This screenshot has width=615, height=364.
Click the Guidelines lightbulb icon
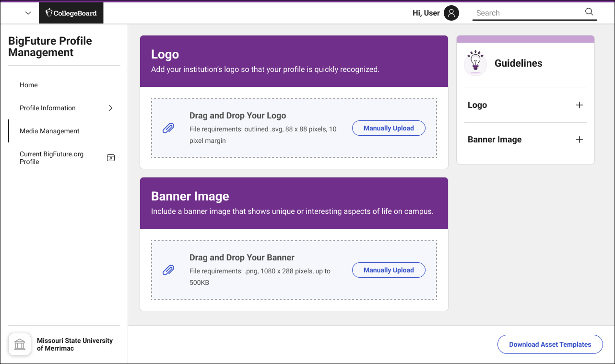click(475, 63)
